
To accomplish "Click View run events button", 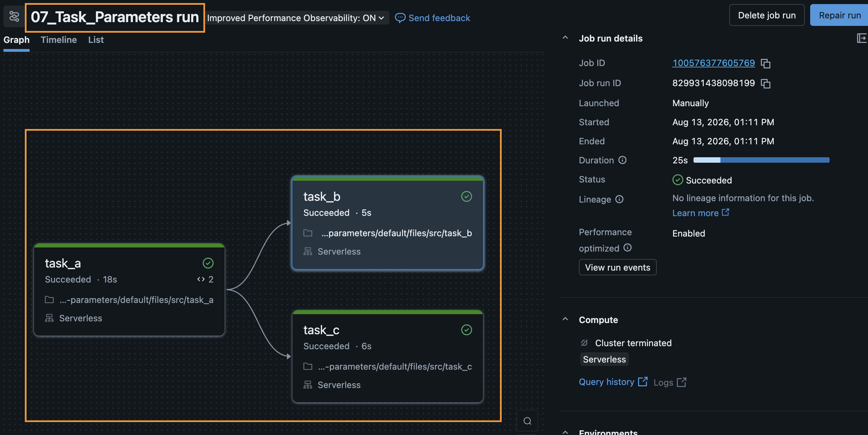I will tap(617, 268).
